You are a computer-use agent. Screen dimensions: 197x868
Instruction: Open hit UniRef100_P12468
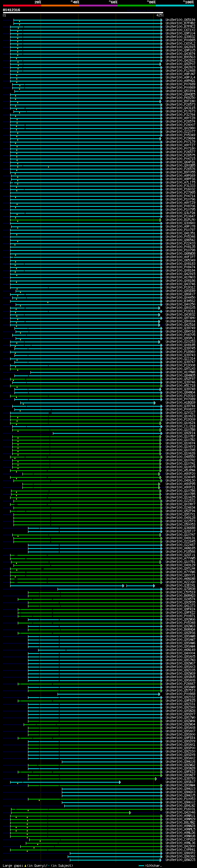[180, 71]
